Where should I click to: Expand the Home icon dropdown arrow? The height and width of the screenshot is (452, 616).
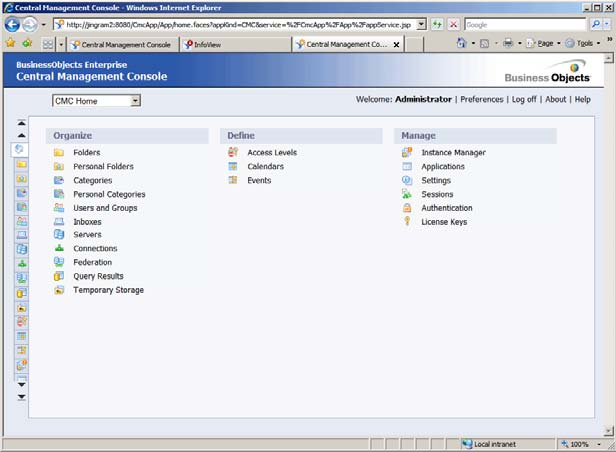(x=473, y=43)
